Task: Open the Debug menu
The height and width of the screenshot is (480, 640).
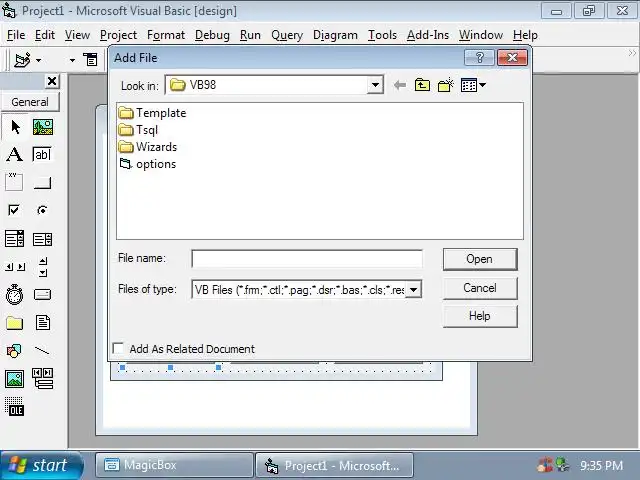Action: (212, 35)
